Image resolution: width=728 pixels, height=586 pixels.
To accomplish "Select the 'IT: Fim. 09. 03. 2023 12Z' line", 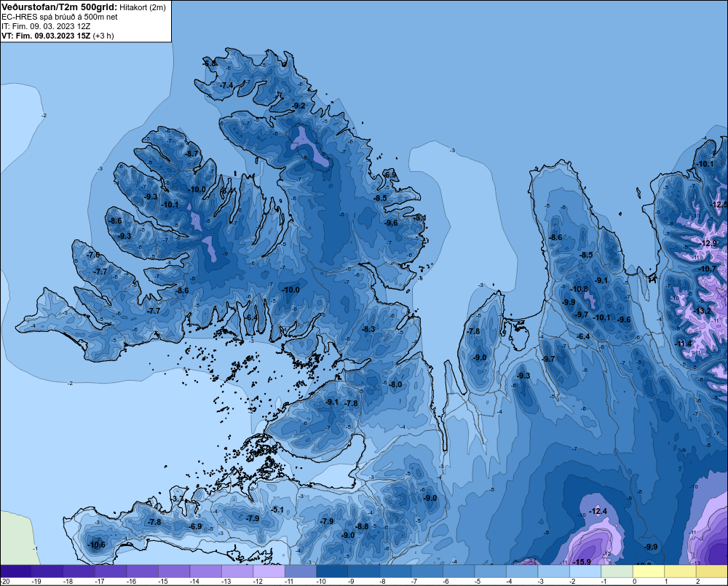I will [x=46, y=26].
